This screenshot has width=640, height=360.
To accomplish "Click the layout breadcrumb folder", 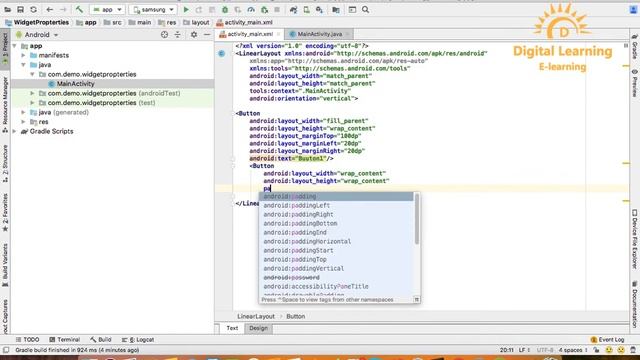I will pos(196,22).
